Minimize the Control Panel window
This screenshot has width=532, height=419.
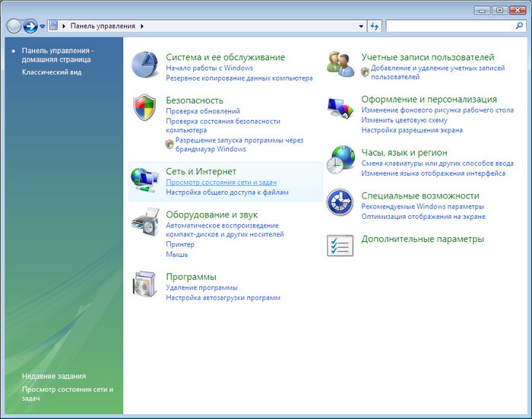click(x=482, y=11)
